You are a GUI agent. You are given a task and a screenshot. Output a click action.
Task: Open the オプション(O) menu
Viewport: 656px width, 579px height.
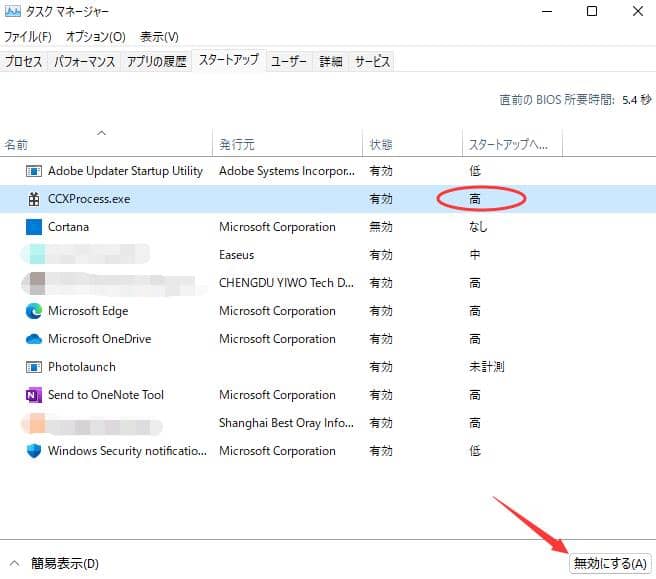click(x=96, y=37)
